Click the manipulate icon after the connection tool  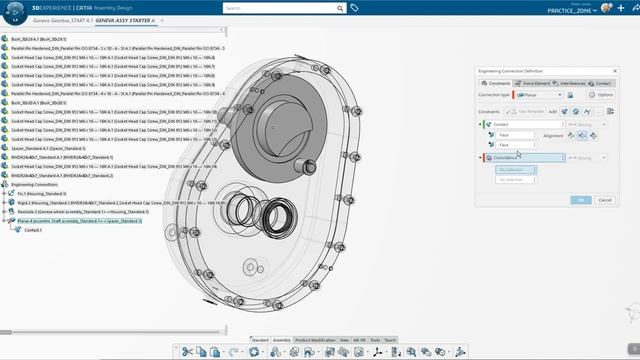point(295,351)
